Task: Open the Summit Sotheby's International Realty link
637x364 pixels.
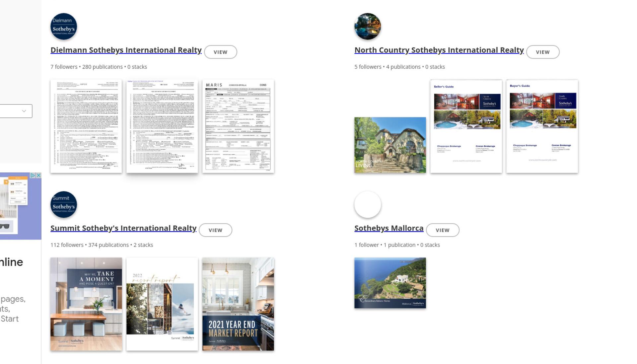Action: (x=123, y=228)
